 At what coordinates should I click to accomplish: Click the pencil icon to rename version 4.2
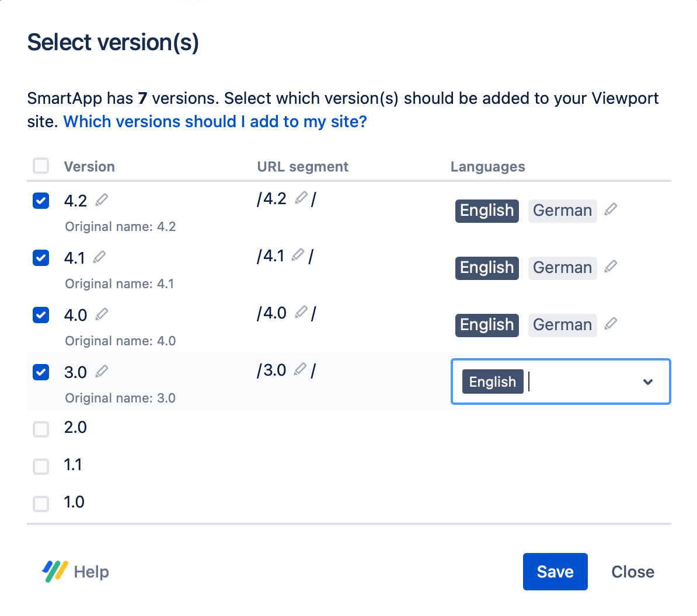pos(101,199)
